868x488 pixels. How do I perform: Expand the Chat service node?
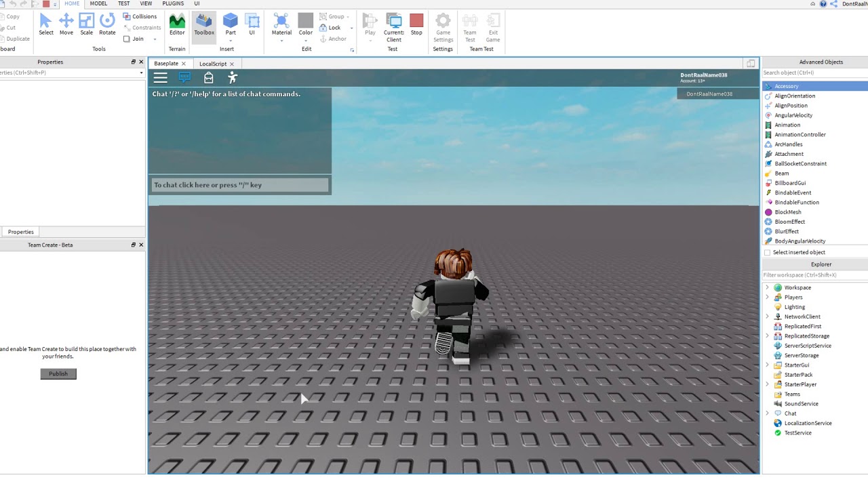pyautogui.click(x=767, y=413)
